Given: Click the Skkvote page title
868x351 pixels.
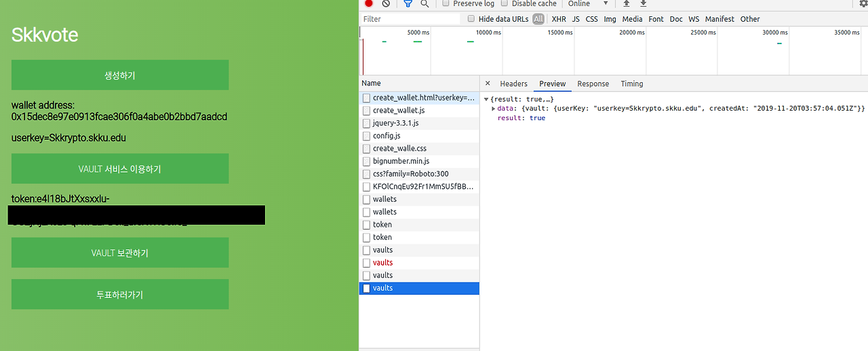Looking at the screenshot, I should point(45,35).
